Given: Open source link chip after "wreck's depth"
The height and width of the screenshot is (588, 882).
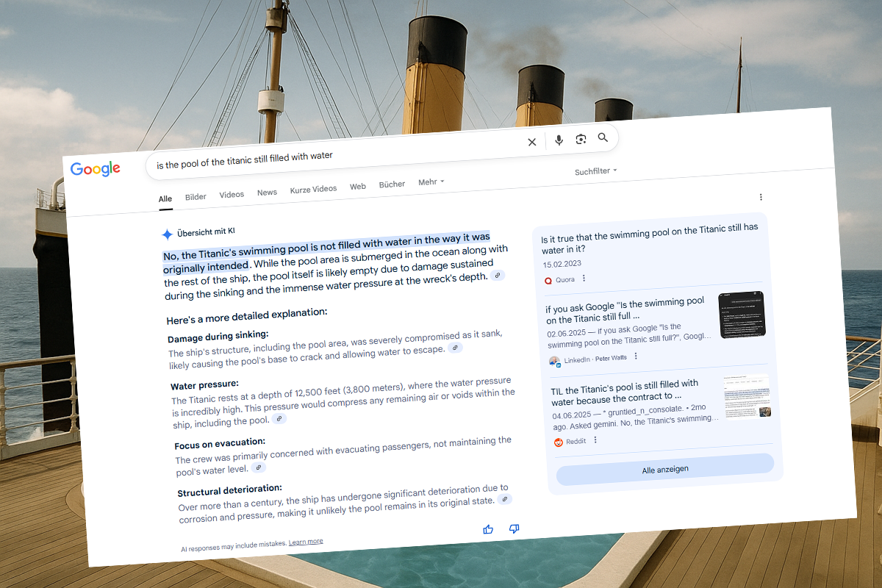Looking at the screenshot, I should (498, 275).
